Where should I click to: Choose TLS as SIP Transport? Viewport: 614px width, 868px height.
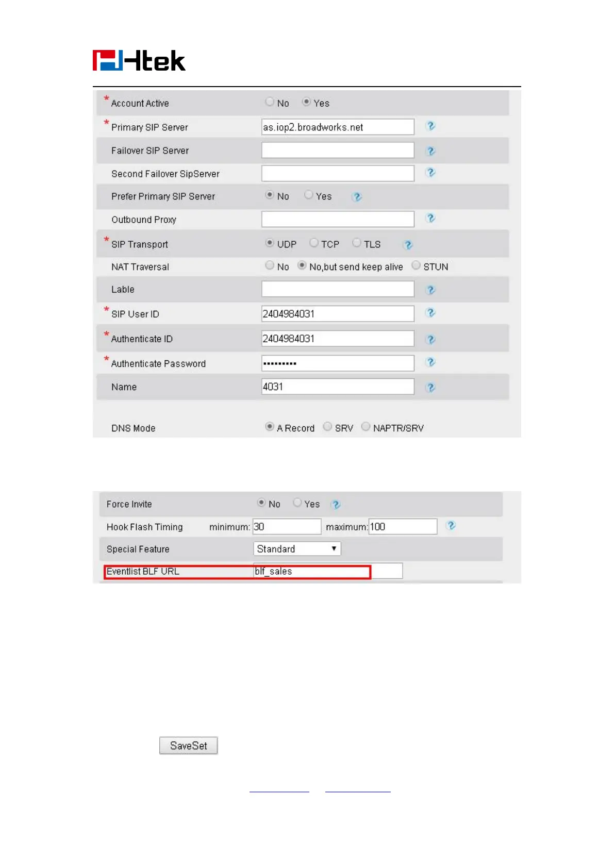coord(356,243)
